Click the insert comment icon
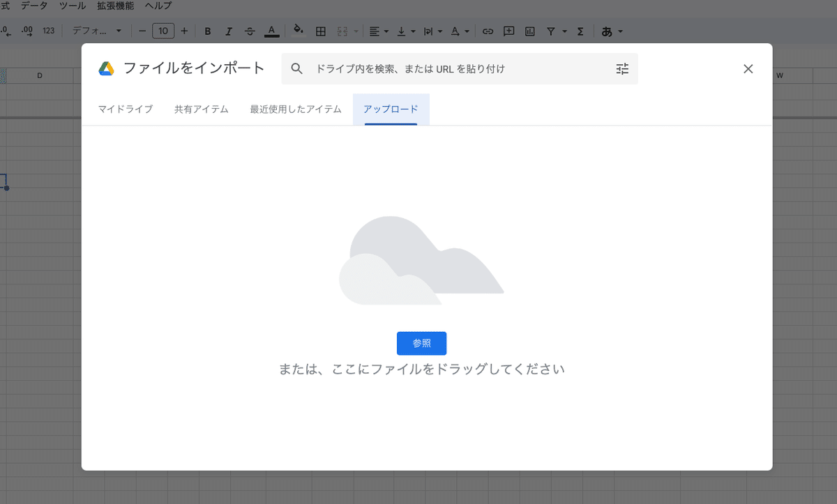This screenshot has height=504, width=837. (509, 31)
